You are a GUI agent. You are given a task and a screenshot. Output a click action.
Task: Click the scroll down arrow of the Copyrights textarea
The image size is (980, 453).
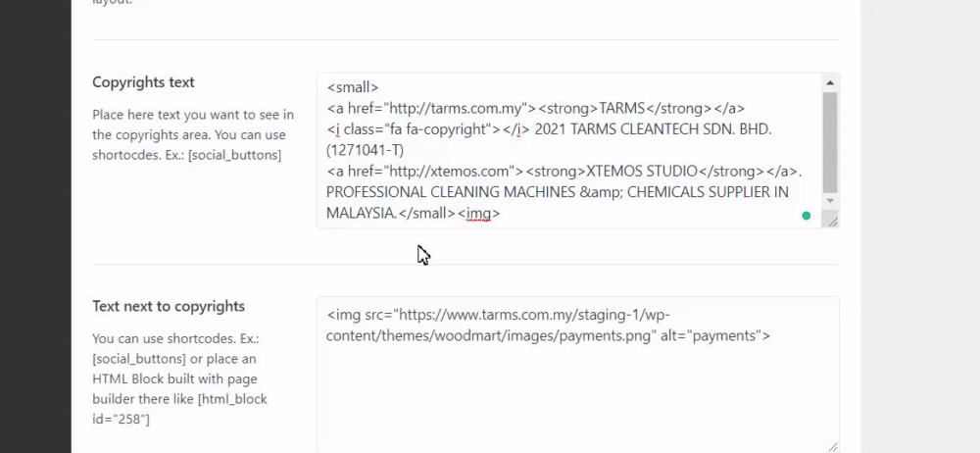click(830, 201)
